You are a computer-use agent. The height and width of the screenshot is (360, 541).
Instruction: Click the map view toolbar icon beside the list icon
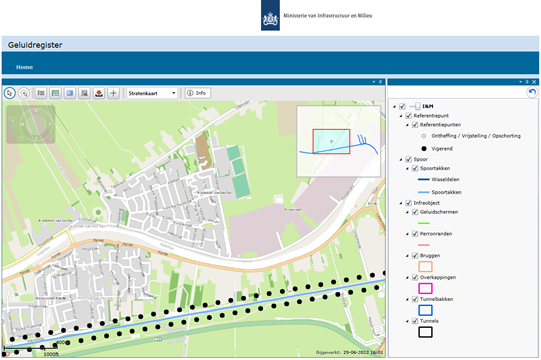coord(55,93)
